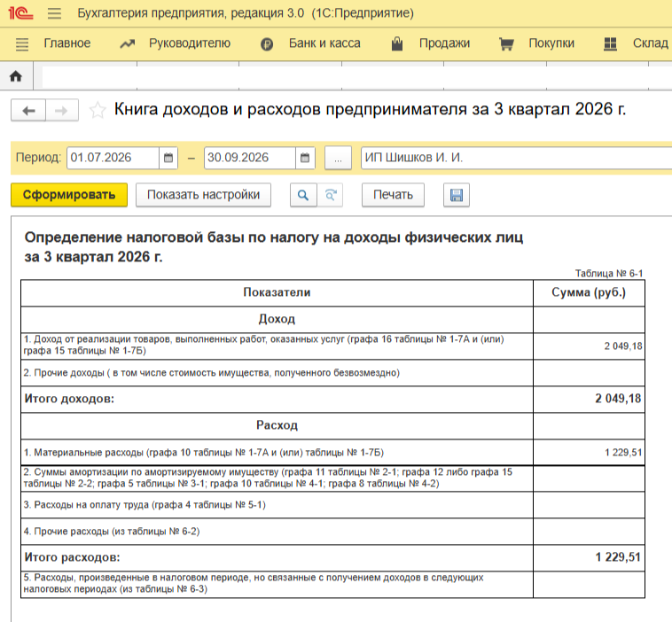This screenshot has height=622, width=672.
Task: Open period selection with ellipsis button
Action: point(338,158)
